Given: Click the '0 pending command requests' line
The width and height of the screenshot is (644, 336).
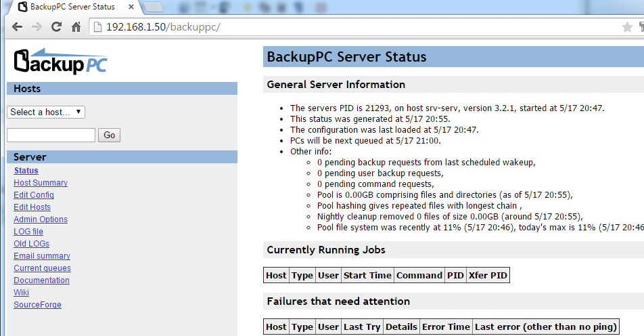Looking at the screenshot, I should click(x=375, y=184).
